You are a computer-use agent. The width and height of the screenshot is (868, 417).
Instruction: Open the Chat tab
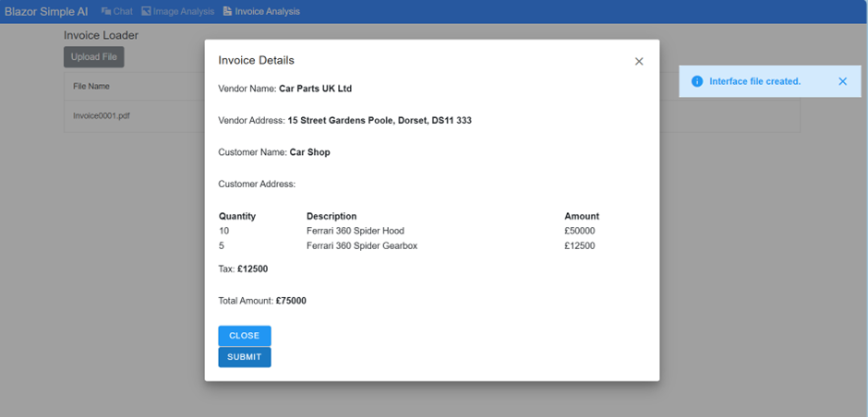tap(123, 12)
